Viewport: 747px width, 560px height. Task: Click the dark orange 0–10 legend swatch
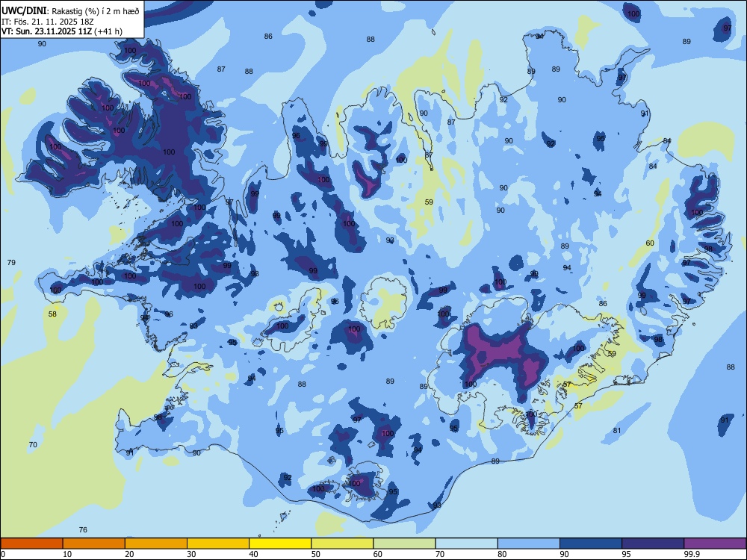click(31, 544)
